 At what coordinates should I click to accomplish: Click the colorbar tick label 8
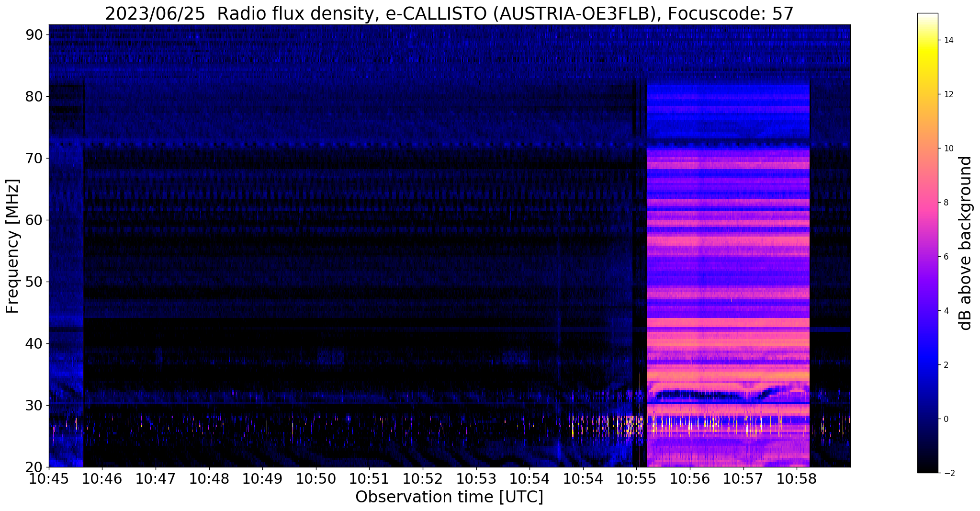[946, 203]
